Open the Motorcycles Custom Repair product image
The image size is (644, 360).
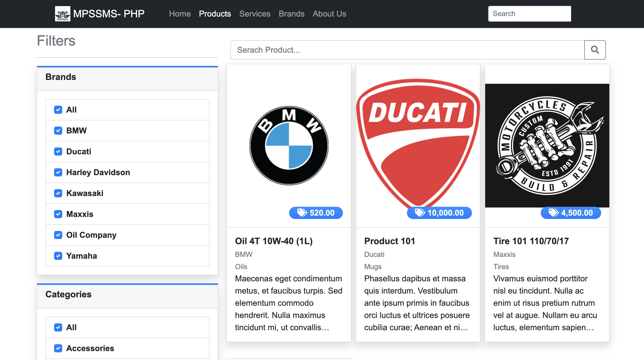tap(547, 146)
